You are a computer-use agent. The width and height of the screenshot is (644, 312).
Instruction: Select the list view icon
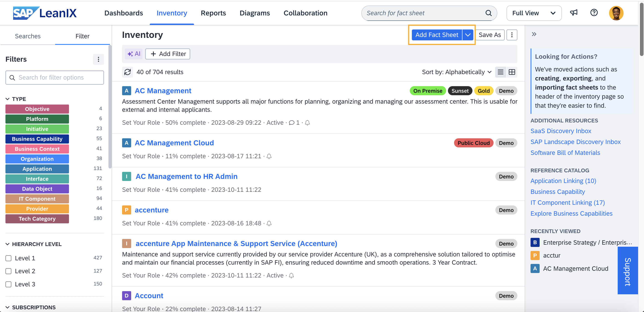(x=501, y=72)
